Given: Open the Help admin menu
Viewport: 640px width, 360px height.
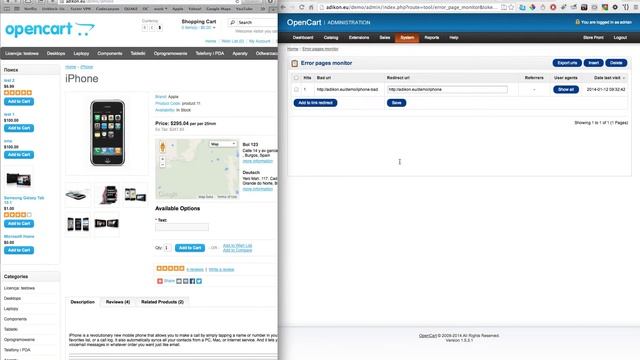Looking at the screenshot, I should (x=454, y=38).
